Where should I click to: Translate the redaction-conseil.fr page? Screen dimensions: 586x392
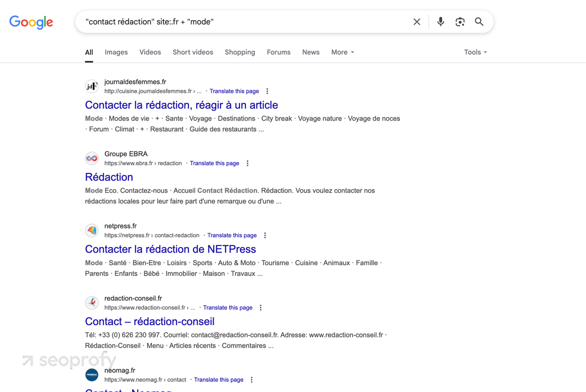[x=227, y=307]
